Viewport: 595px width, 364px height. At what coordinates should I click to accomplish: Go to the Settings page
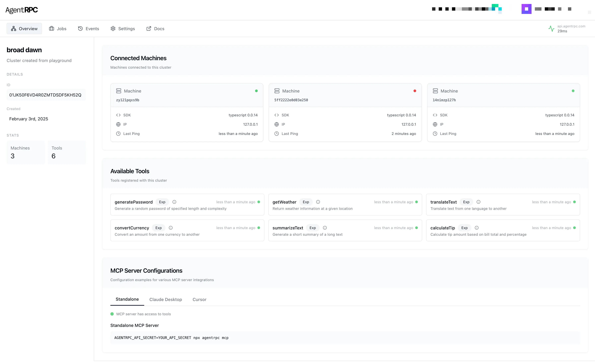tap(123, 29)
